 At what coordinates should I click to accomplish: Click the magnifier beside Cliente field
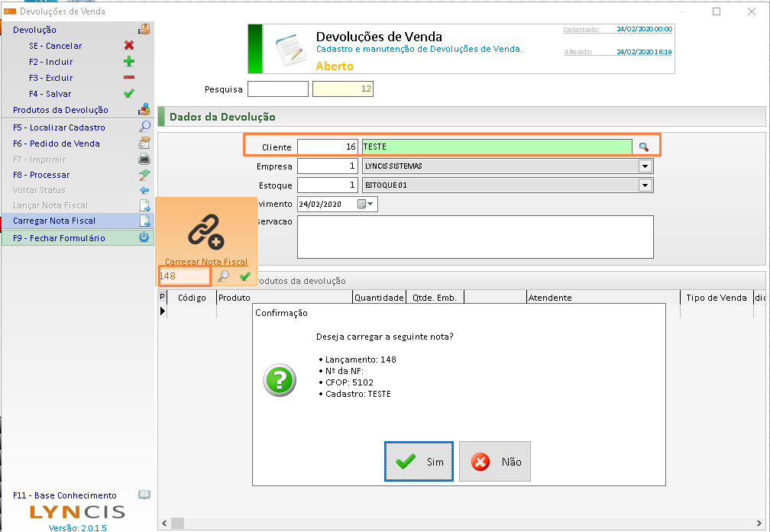point(644,147)
